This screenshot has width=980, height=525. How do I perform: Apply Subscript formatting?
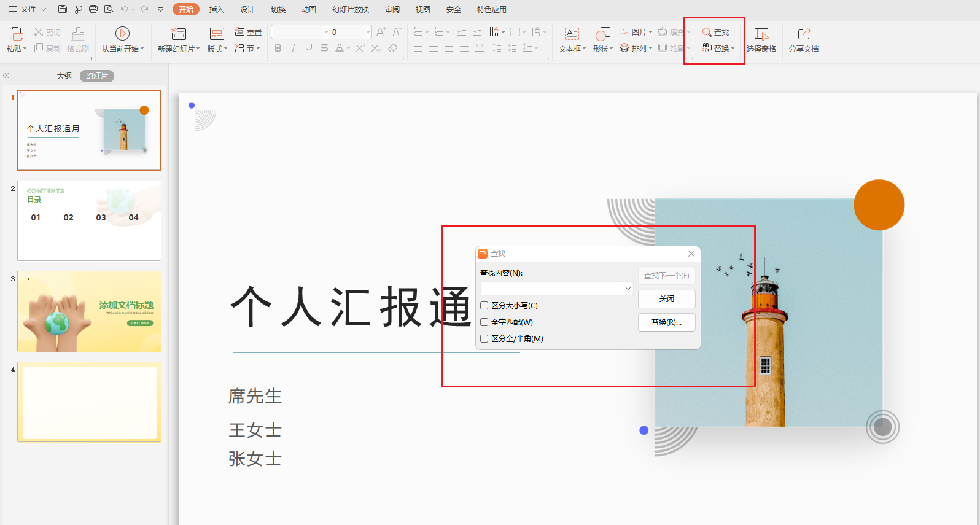376,48
